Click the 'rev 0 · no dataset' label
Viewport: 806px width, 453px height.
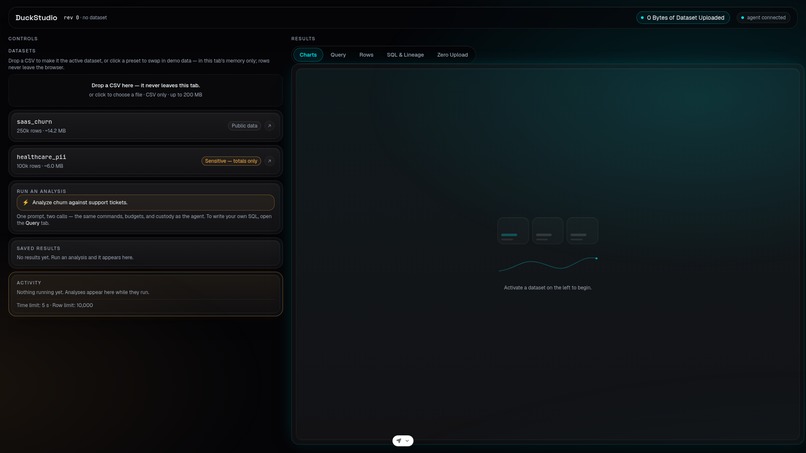coord(85,17)
